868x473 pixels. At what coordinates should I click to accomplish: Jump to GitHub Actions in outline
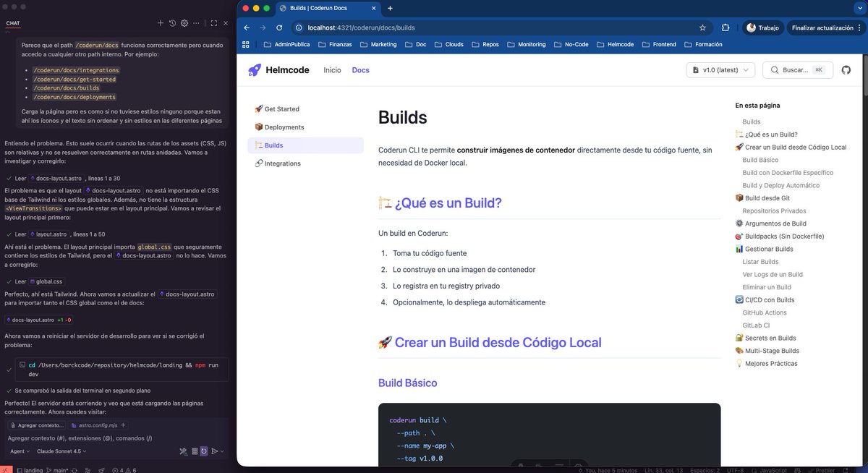pos(765,312)
